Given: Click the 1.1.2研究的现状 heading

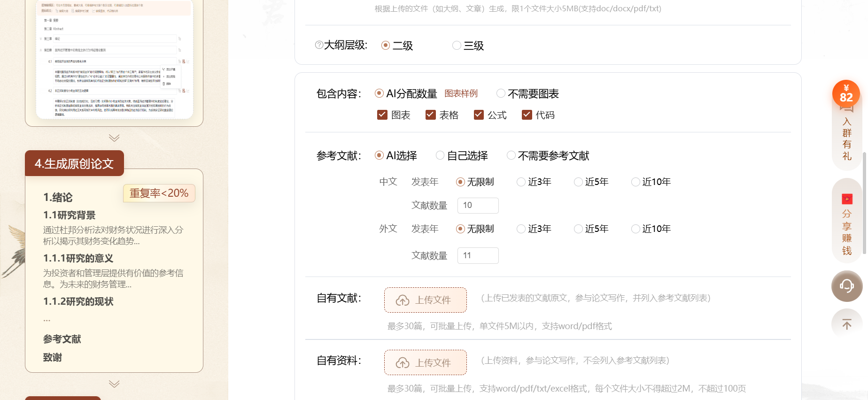Looking at the screenshot, I should click(x=78, y=301).
